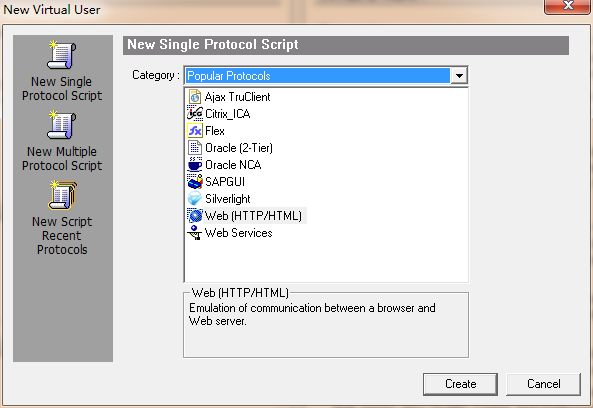The width and height of the screenshot is (593, 408).
Task: Click the Ajax TruClient protocol icon
Action: click(195, 97)
